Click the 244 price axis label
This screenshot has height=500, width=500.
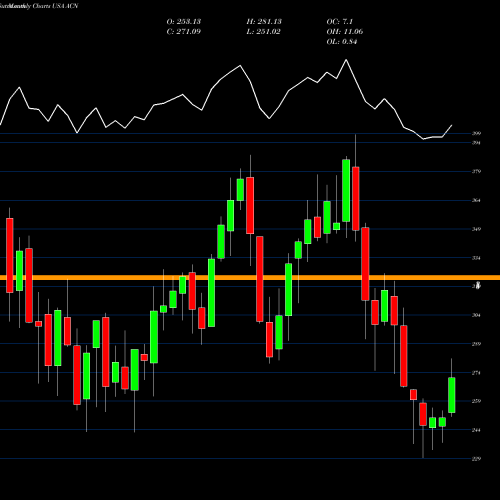coord(476,430)
